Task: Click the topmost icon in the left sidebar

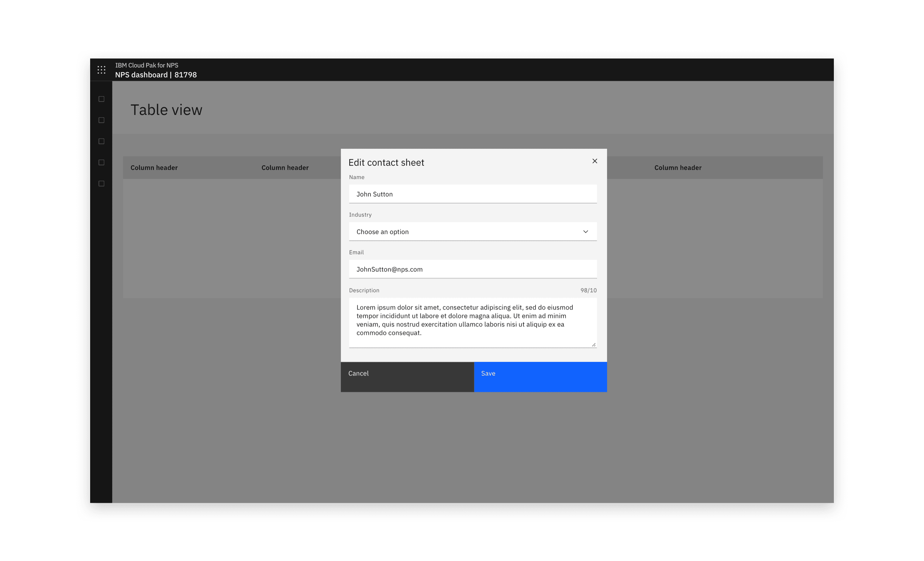Action: (101, 99)
